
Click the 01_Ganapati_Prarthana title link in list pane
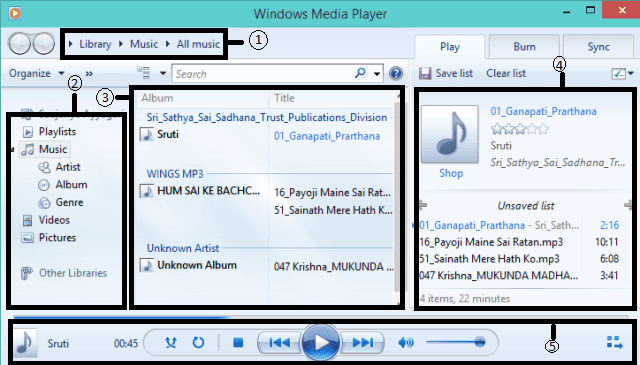click(x=543, y=111)
